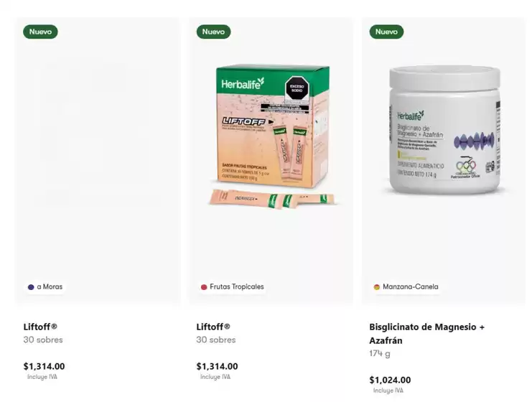Click the $1,024.00 price
532x402 pixels.
[390, 380]
